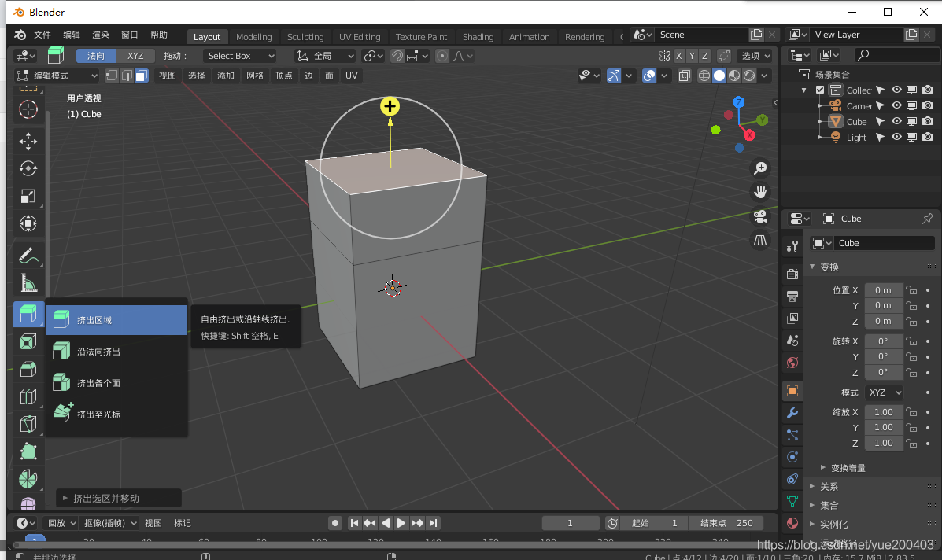This screenshot has width=942, height=560.
Task: Click the current frame number field
Action: (570, 523)
